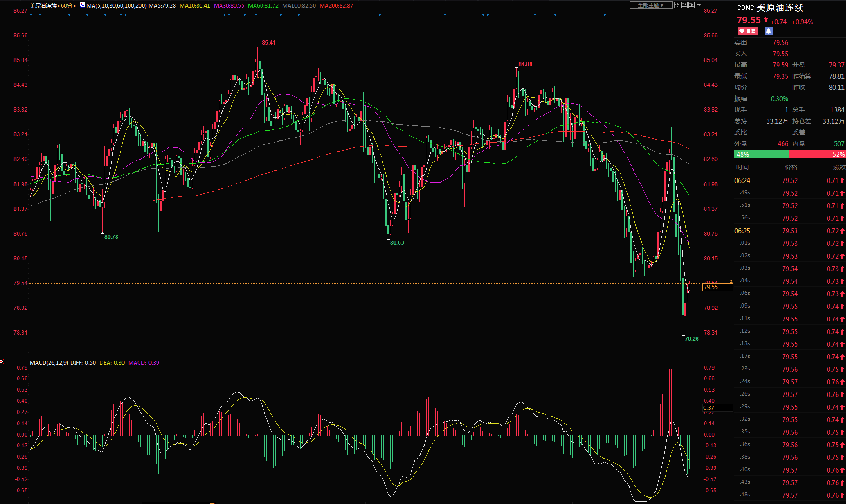Click the right-arrow exit icon above the chart
The height and width of the screenshot is (504, 846).
(699, 5)
